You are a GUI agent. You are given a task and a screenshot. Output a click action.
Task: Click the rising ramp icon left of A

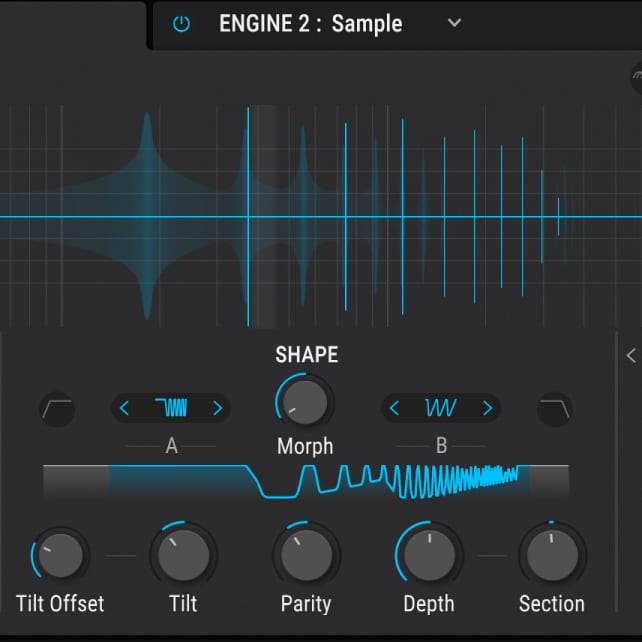pos(56,408)
